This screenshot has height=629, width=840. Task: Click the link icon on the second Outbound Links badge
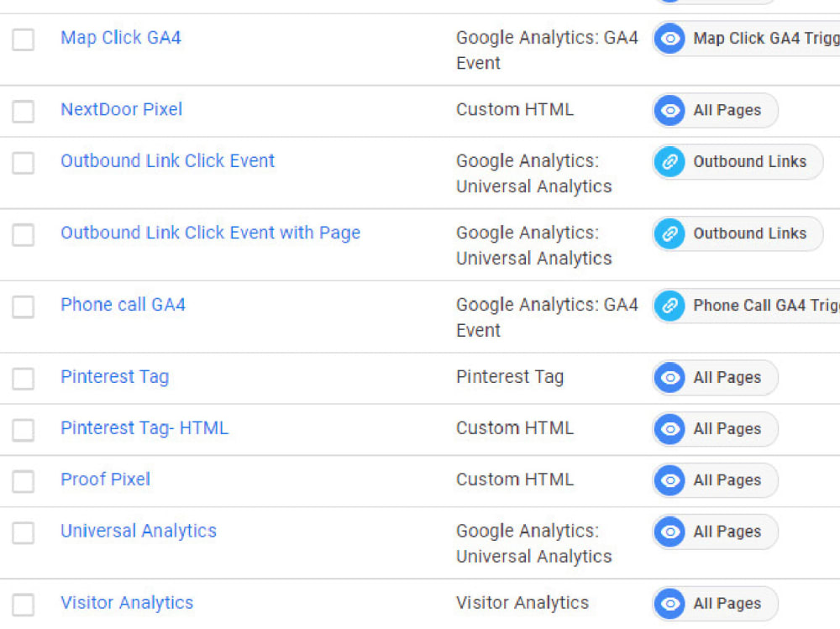(x=669, y=233)
